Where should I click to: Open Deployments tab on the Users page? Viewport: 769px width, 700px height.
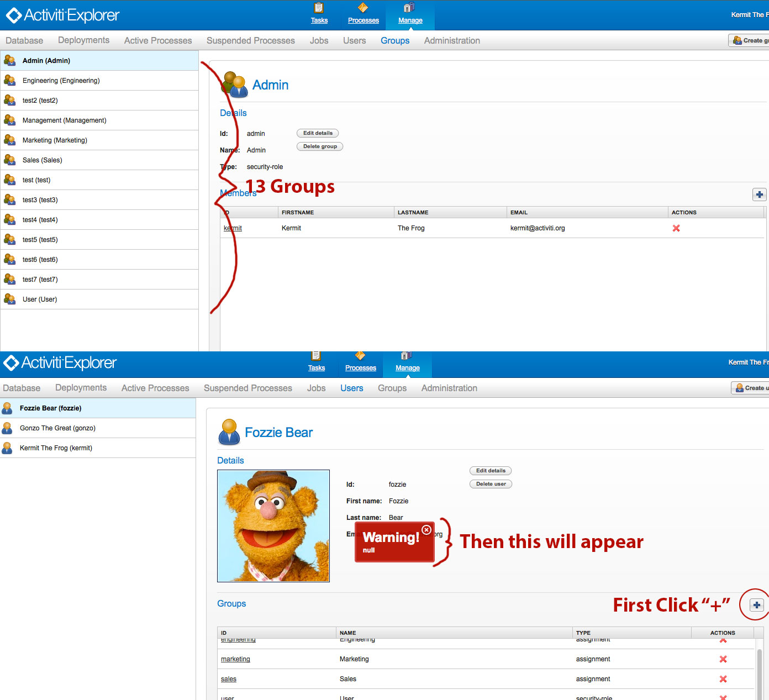81,388
